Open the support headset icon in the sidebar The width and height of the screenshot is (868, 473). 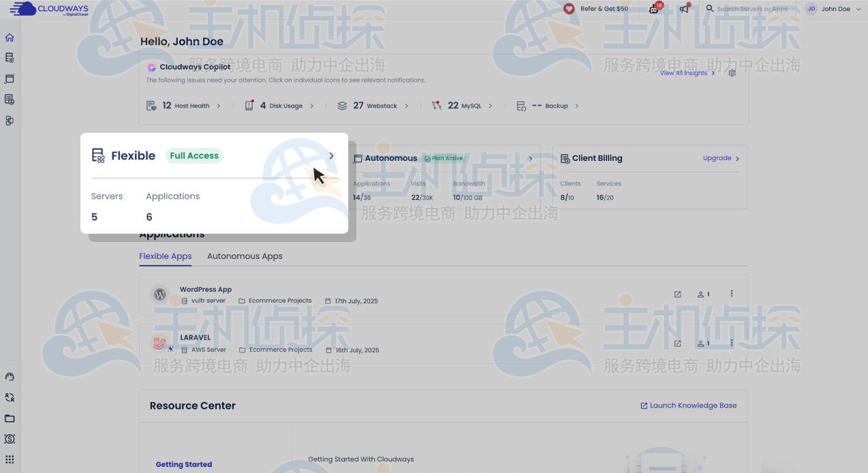tap(10, 377)
